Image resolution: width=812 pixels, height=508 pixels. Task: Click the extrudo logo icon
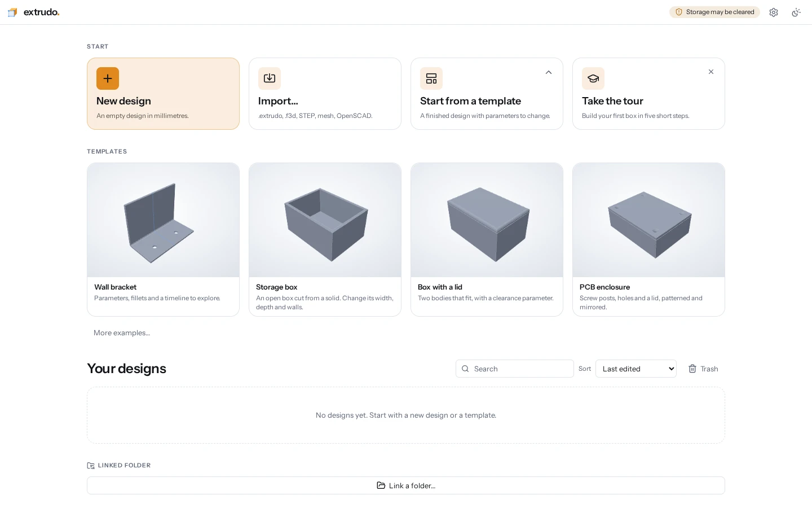tap(12, 12)
